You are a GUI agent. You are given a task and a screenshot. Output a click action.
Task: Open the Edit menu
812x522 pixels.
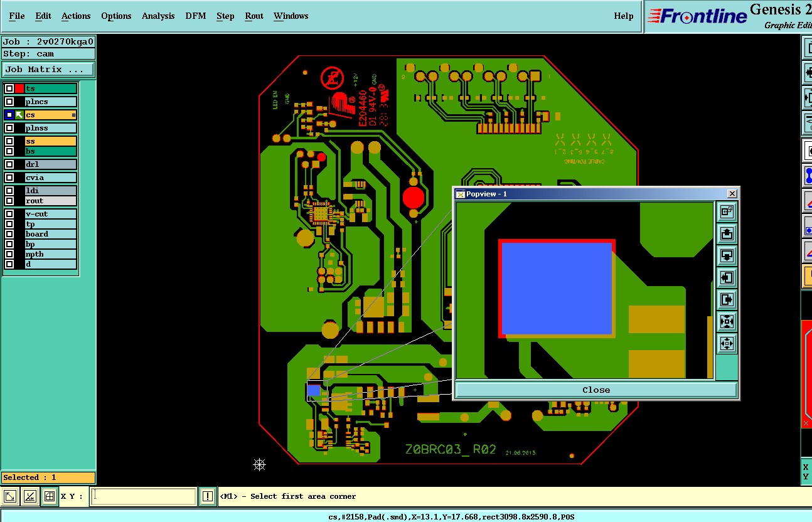(43, 16)
